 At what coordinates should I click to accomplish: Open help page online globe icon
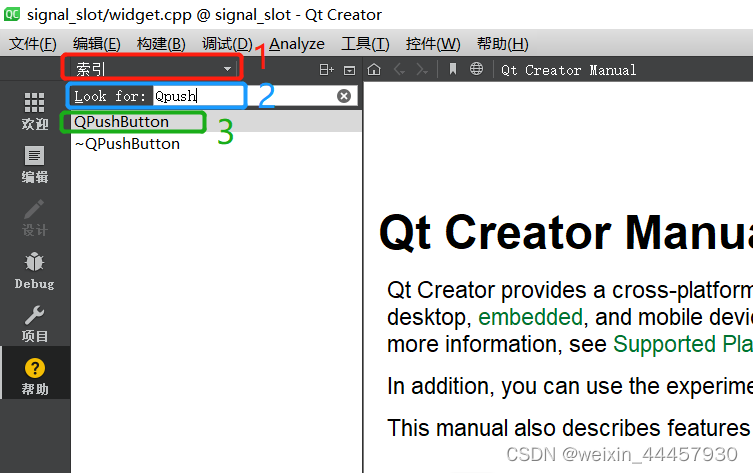tap(476, 69)
